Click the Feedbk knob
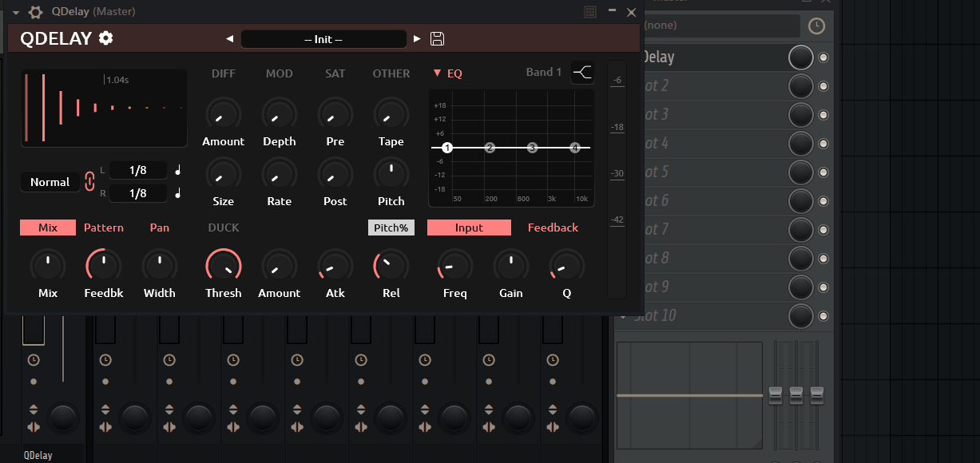This screenshot has width=980, height=463. [104, 265]
